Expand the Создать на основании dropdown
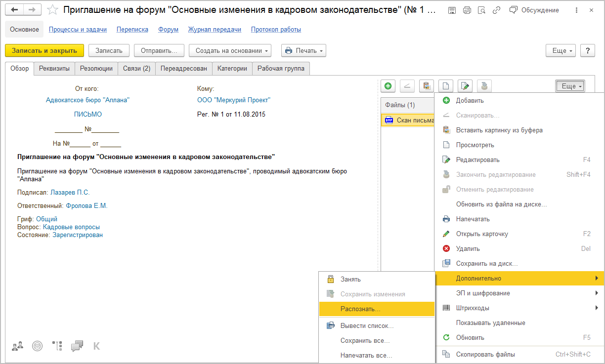Image resolution: width=605 pixels, height=364 pixels. coord(230,50)
